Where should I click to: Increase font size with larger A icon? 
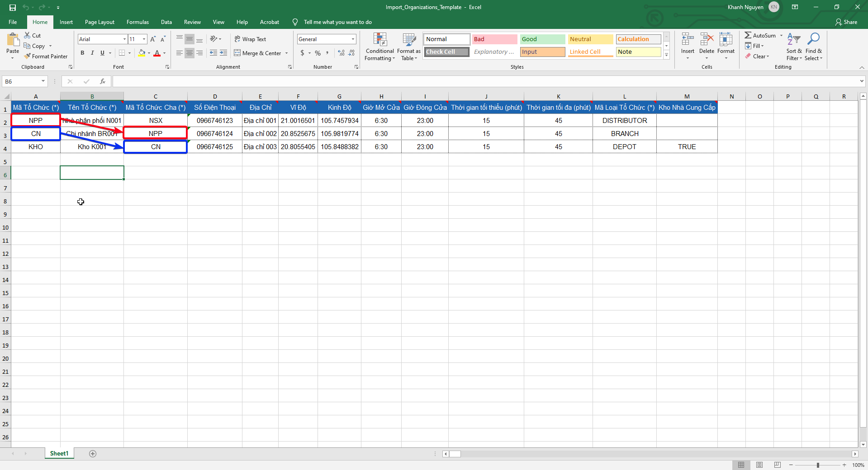153,39
